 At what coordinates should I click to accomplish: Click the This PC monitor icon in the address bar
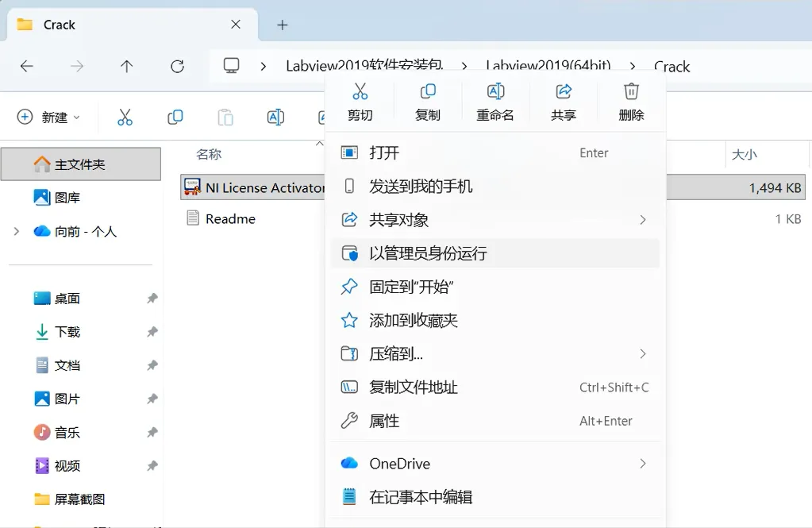pos(232,66)
